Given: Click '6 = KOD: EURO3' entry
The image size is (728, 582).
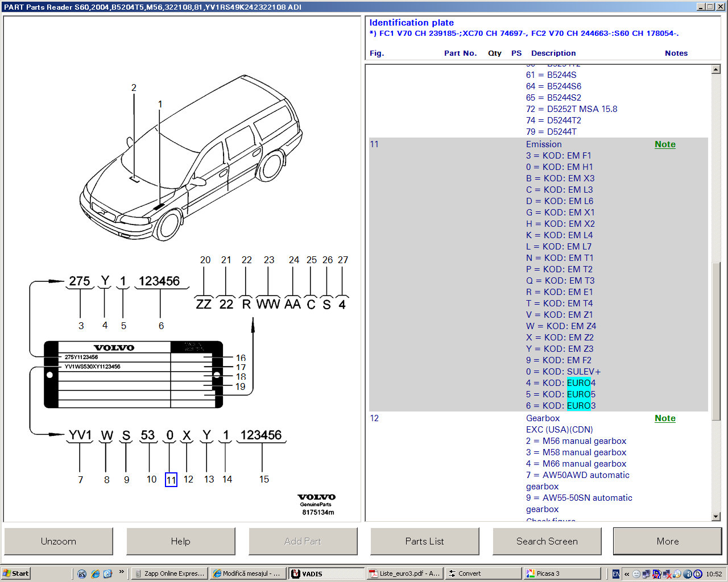Looking at the screenshot, I should (561, 406).
